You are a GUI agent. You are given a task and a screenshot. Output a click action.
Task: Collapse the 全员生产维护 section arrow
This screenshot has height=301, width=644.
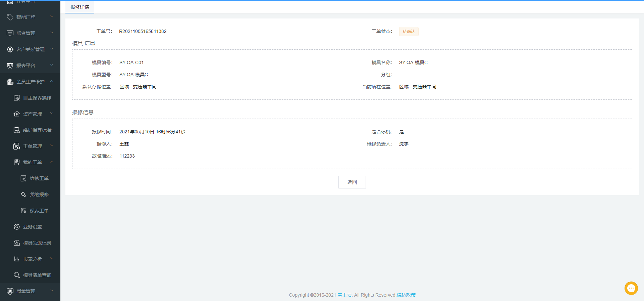[x=52, y=81]
